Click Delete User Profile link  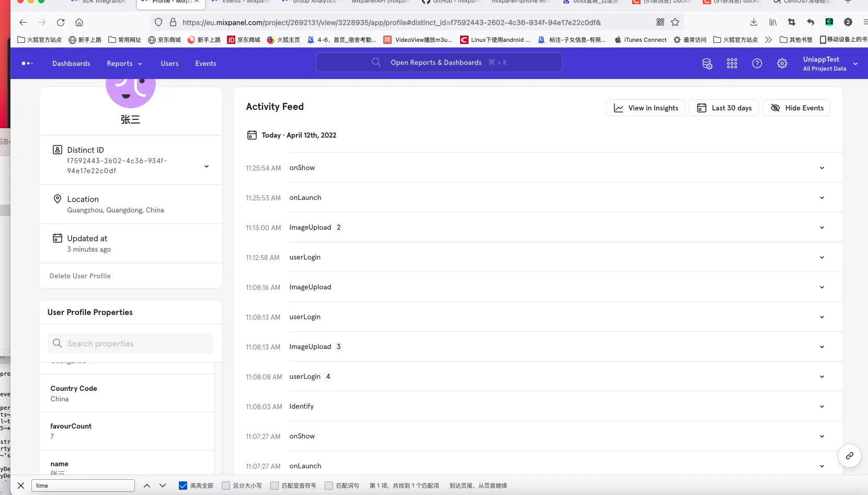[x=80, y=276]
